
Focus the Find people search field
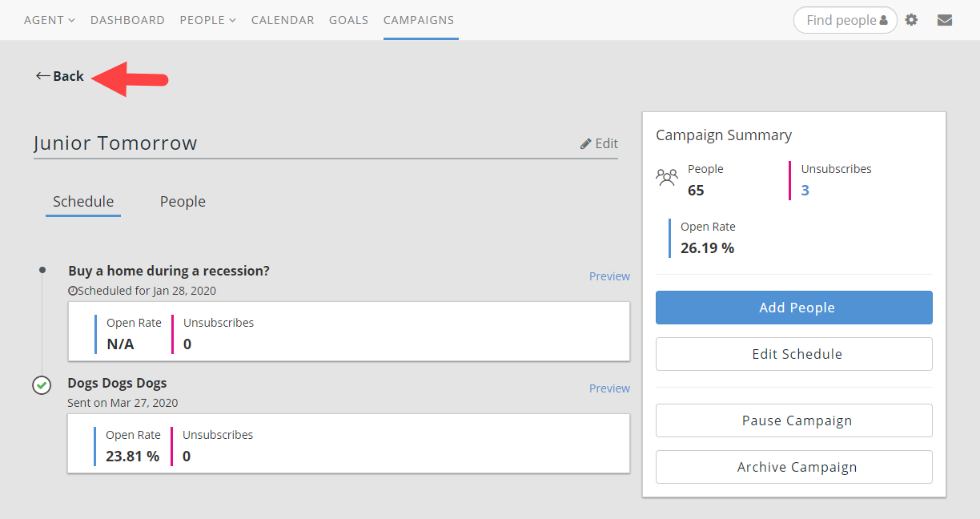click(841, 20)
